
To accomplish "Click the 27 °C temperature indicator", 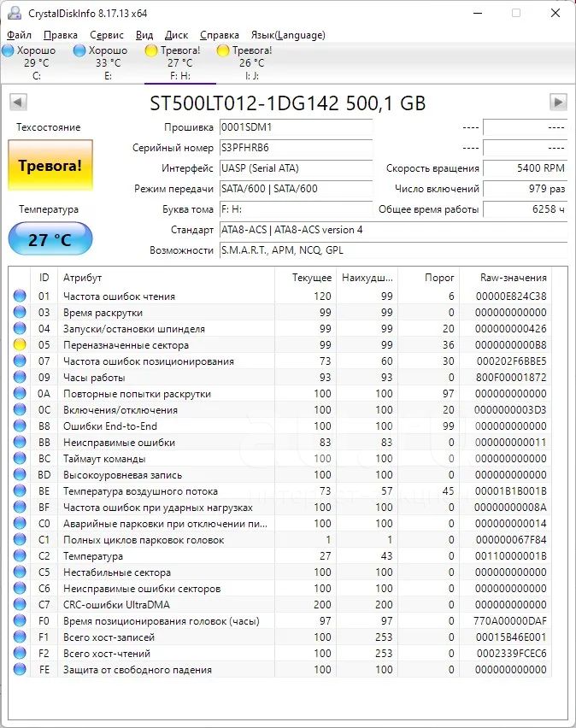I will (x=50, y=239).
